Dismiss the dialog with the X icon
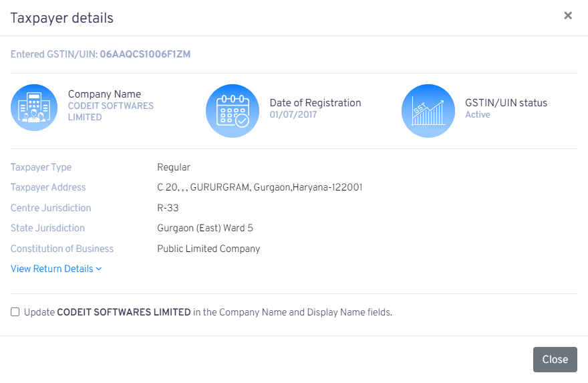 pos(568,16)
